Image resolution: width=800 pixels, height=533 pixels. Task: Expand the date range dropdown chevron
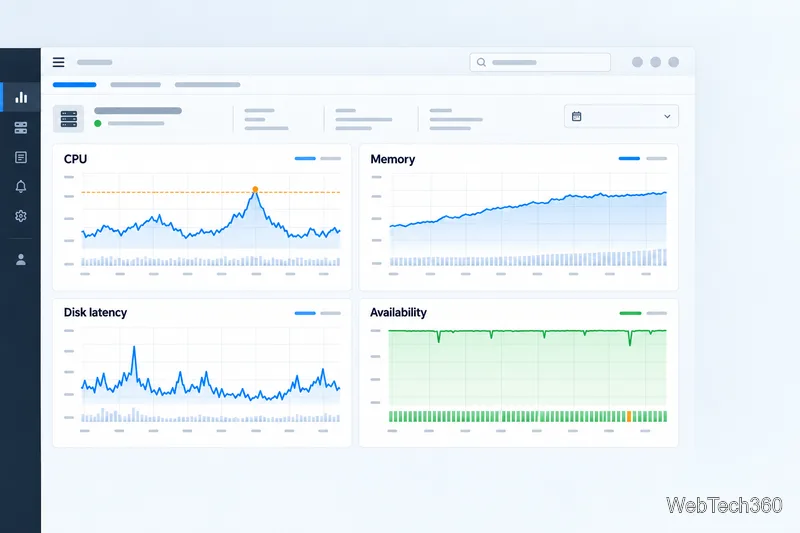point(667,117)
